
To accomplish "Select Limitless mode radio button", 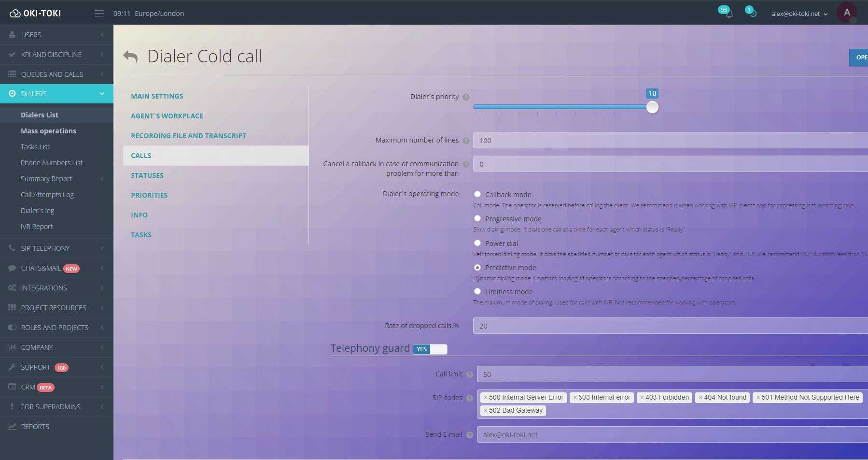I will (477, 291).
